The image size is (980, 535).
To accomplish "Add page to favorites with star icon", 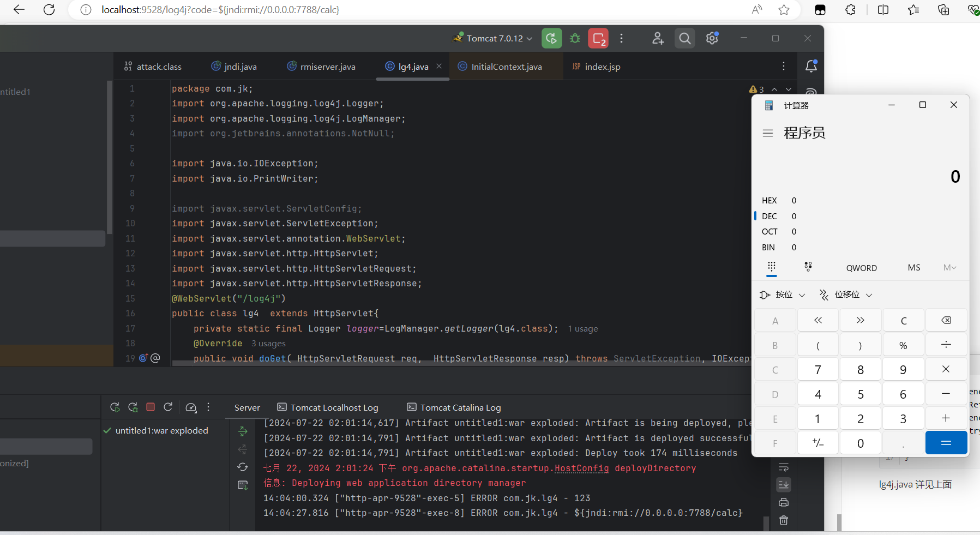I will (784, 10).
